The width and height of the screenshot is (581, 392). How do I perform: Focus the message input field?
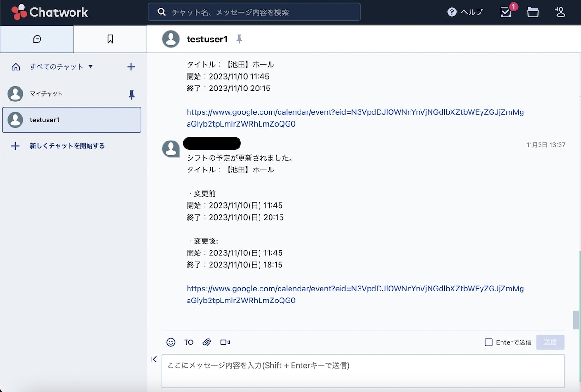[363, 371]
